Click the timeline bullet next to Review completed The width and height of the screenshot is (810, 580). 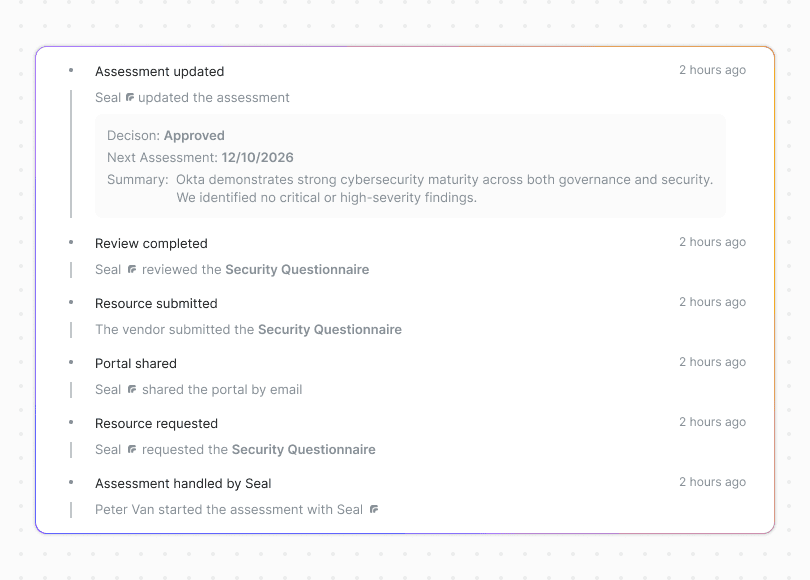[71, 242]
